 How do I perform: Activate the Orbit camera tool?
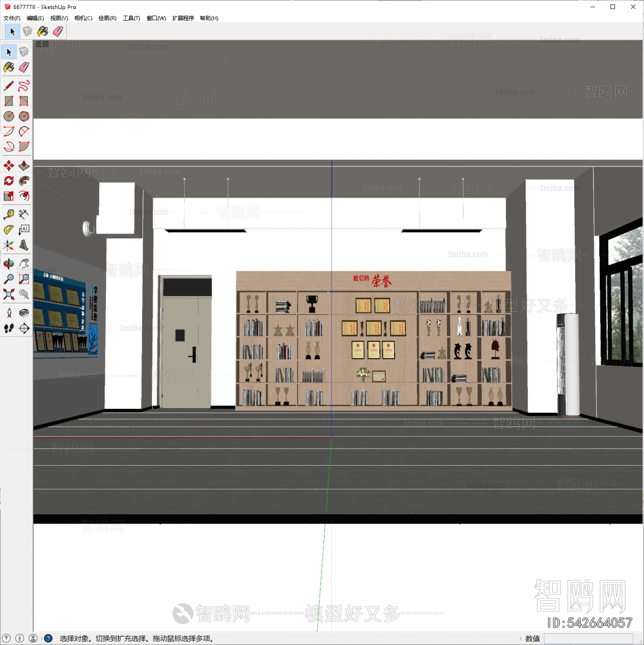(x=9, y=264)
